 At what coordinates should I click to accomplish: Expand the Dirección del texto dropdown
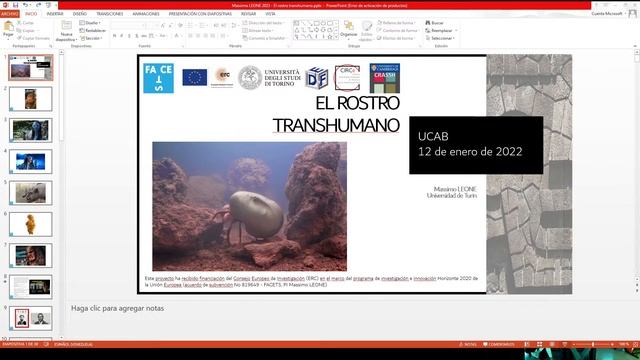[x=263, y=23]
